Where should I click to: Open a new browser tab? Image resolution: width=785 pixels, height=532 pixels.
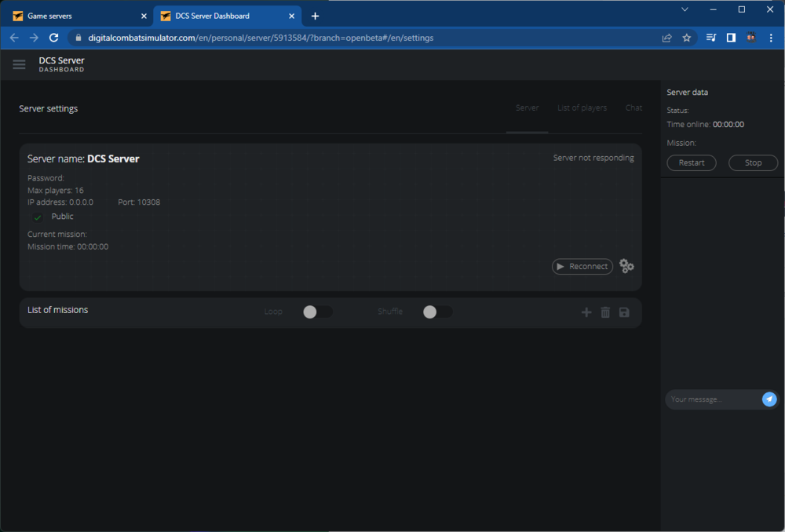coord(315,16)
